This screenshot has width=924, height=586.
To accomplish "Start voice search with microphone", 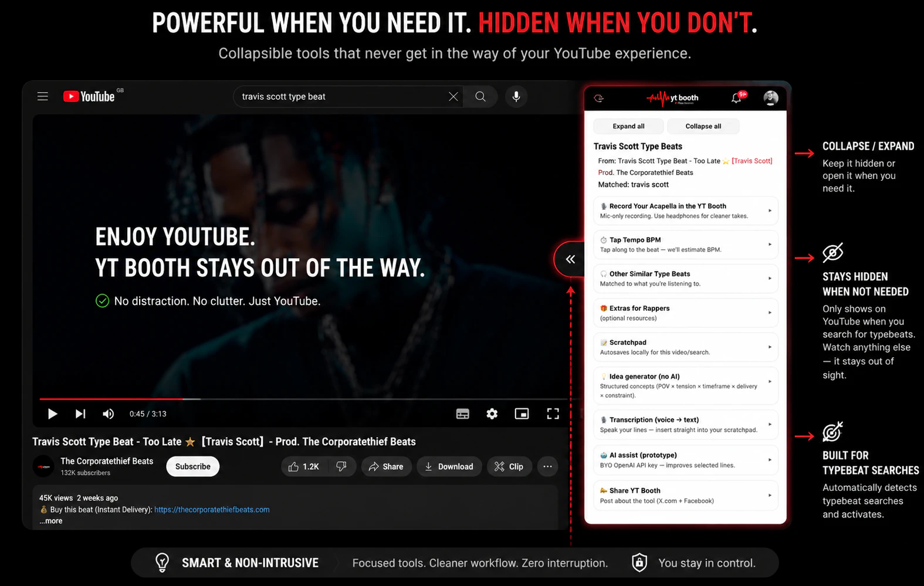I will (x=516, y=96).
